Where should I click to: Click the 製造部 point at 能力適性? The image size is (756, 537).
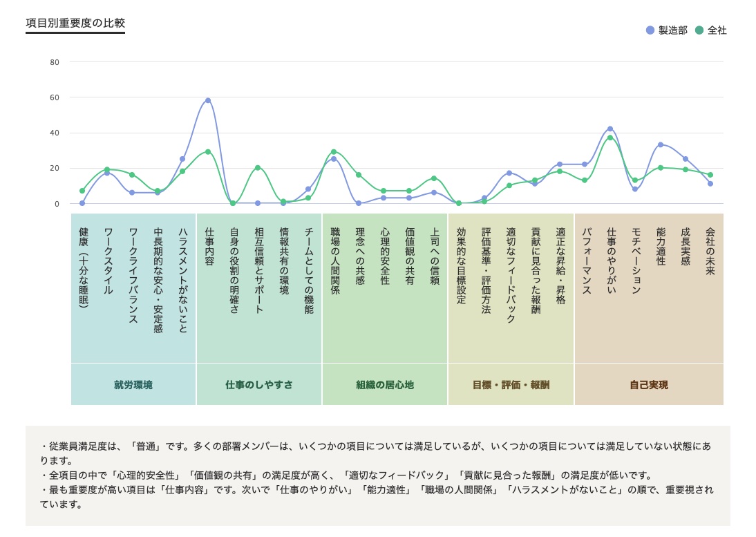click(661, 144)
